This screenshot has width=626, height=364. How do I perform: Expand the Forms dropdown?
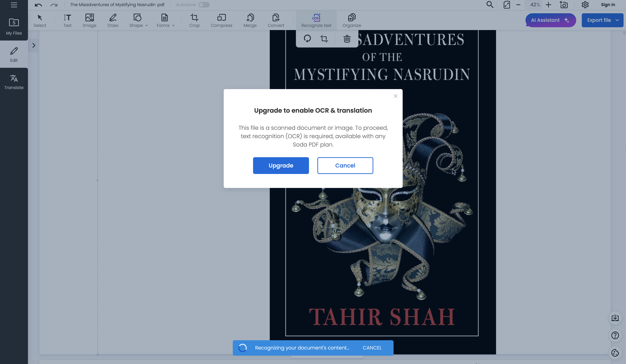[173, 26]
